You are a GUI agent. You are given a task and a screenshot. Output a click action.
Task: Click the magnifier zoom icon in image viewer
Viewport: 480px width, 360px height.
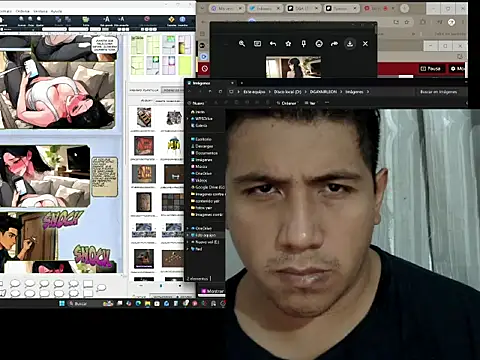pos(242,44)
